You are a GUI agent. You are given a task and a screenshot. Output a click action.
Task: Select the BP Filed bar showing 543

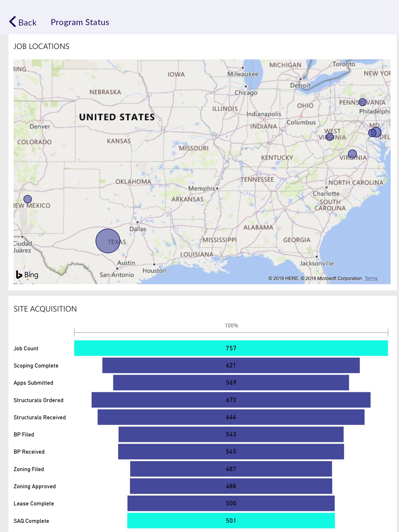(x=231, y=434)
